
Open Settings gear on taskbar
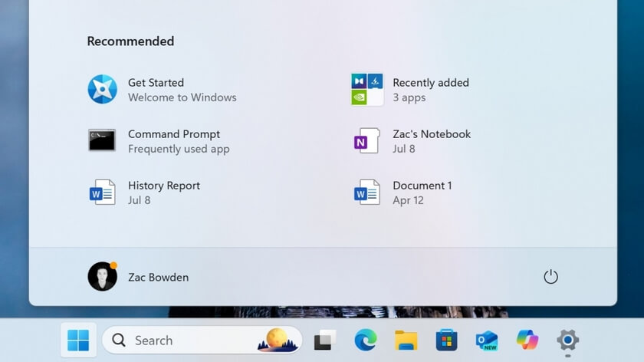click(x=567, y=340)
